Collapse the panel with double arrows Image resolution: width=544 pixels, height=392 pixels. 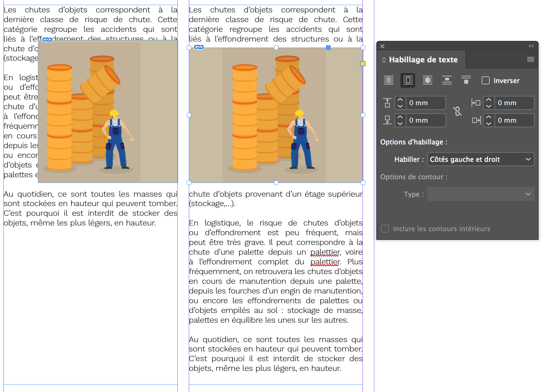[531, 46]
